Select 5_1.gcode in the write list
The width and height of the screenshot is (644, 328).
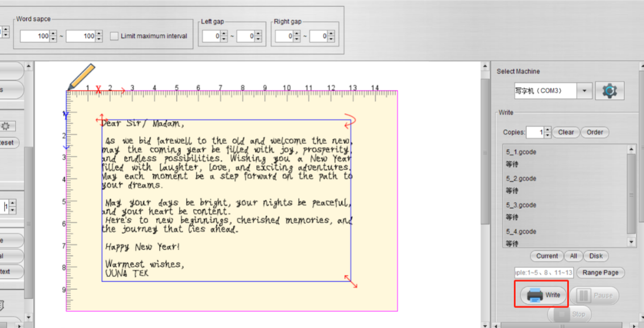coord(565,157)
